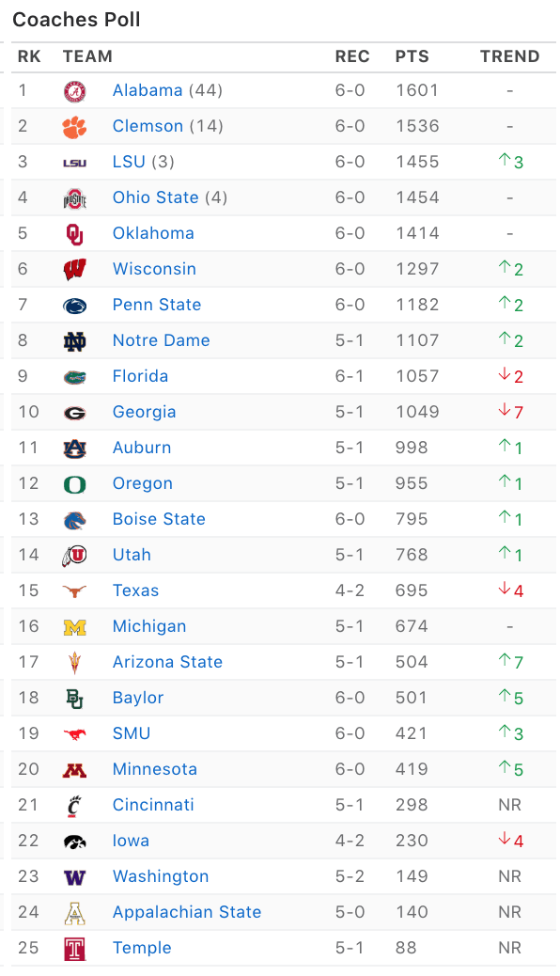Open the LSU team link
The width and height of the screenshot is (560, 976).
click(129, 162)
